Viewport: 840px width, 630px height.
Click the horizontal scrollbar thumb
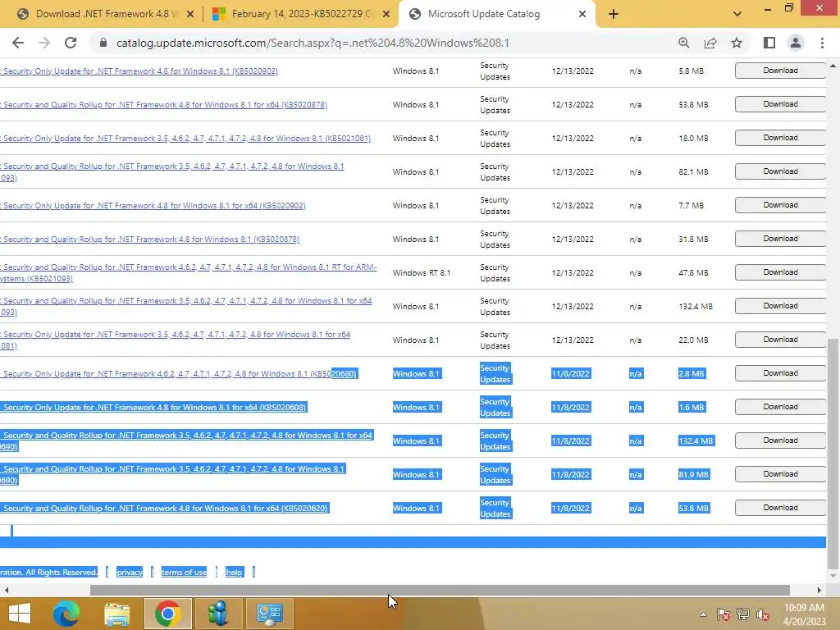point(440,591)
